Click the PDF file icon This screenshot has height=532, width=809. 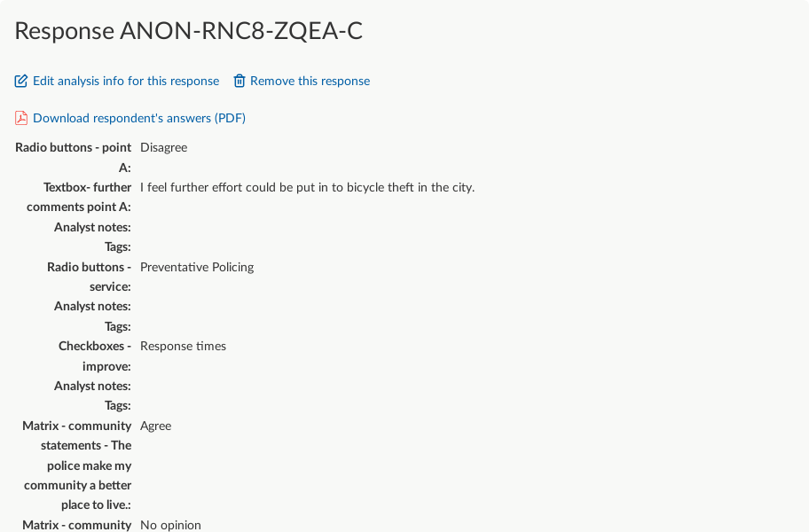(x=21, y=118)
